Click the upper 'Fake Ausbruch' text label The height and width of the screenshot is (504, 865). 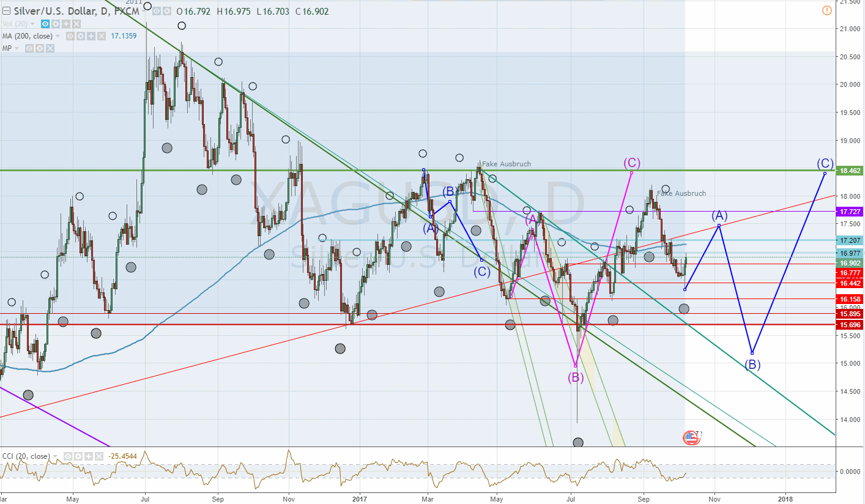pos(507,164)
